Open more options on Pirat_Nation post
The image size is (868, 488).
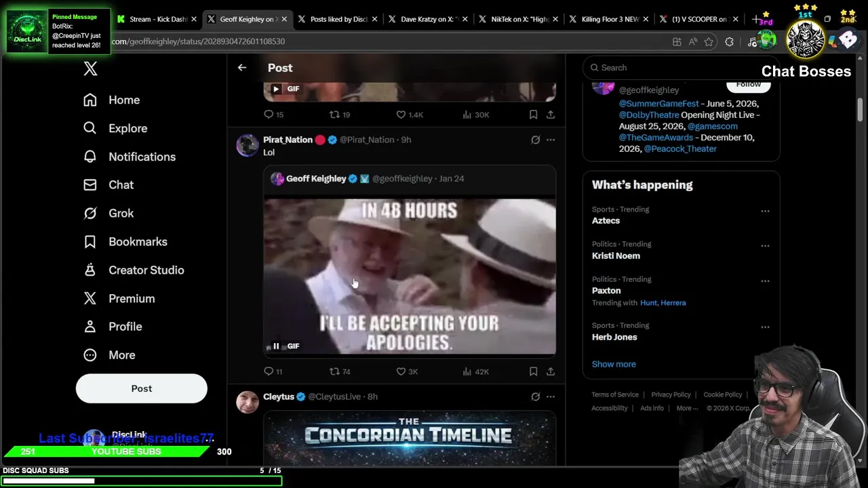[x=551, y=140]
